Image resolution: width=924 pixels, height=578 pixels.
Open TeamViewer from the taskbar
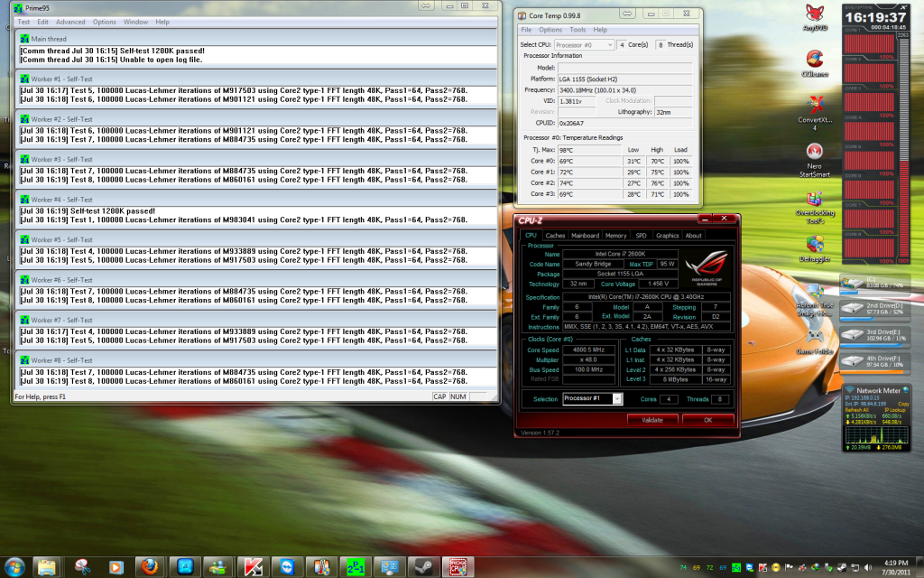287,567
